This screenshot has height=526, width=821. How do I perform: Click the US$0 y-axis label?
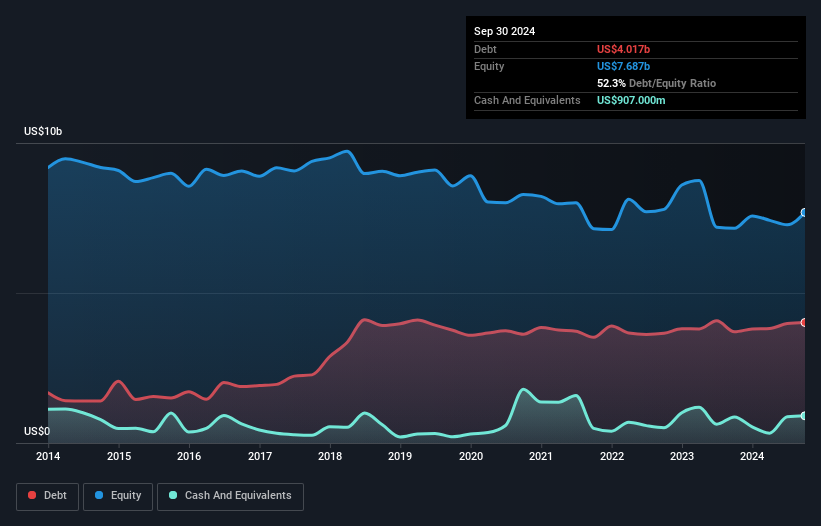(x=37, y=431)
